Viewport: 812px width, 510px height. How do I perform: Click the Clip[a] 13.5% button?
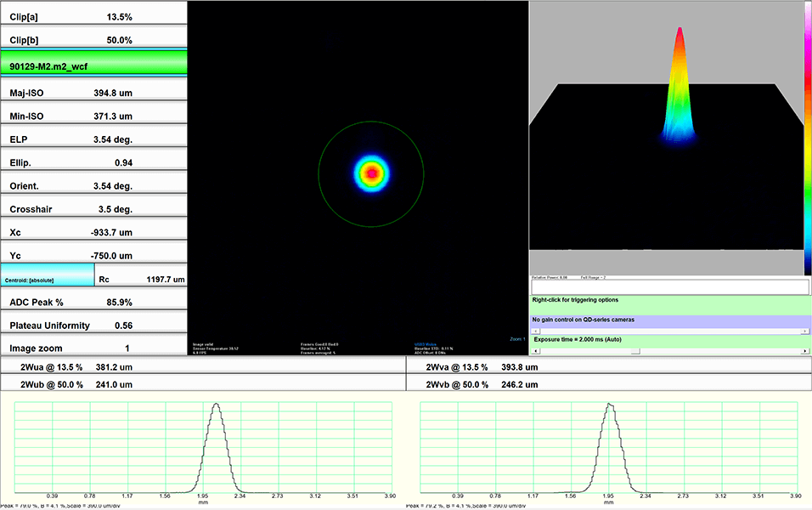point(93,16)
